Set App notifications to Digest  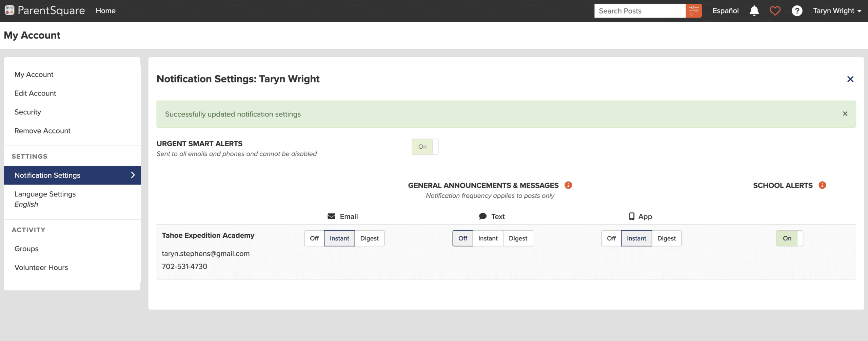[667, 238]
